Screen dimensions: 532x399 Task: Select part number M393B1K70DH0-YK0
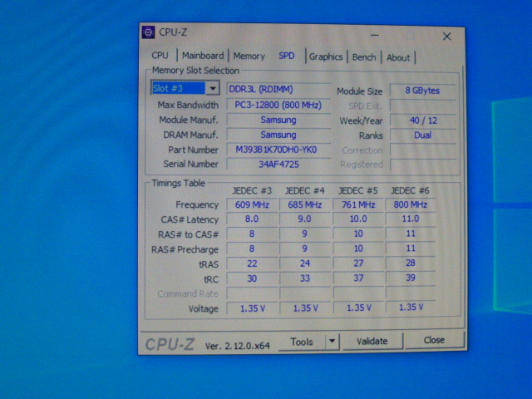(278, 150)
